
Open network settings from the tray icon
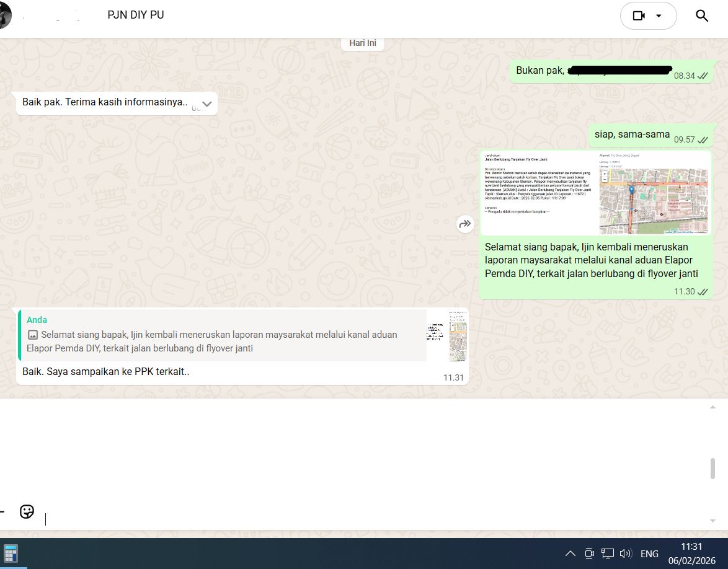(608, 554)
